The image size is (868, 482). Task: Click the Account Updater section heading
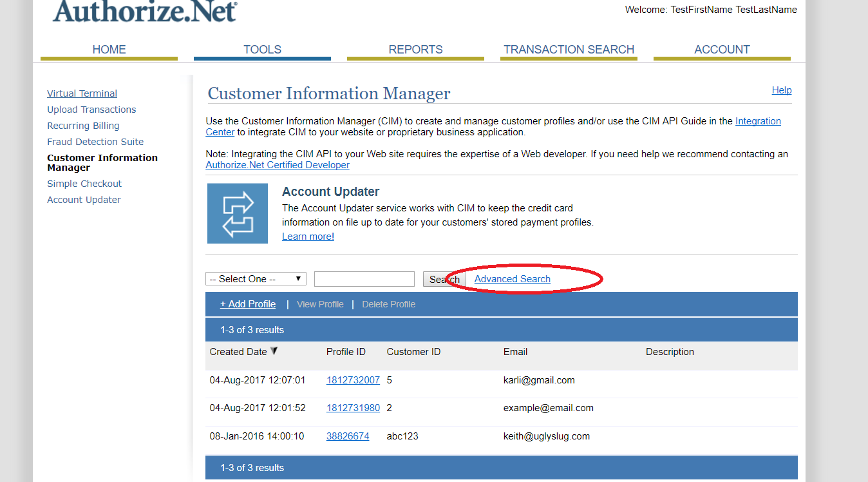pos(330,191)
